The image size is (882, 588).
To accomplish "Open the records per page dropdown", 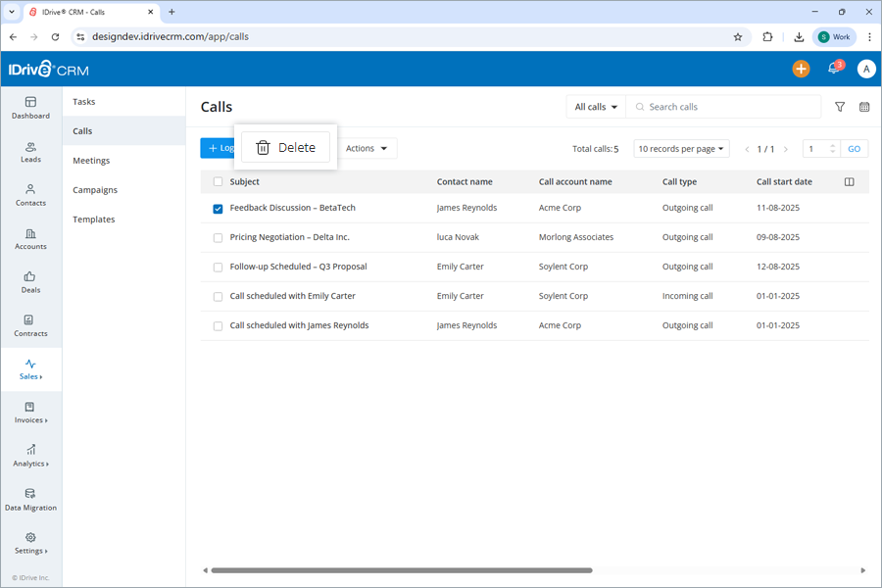I will [681, 149].
